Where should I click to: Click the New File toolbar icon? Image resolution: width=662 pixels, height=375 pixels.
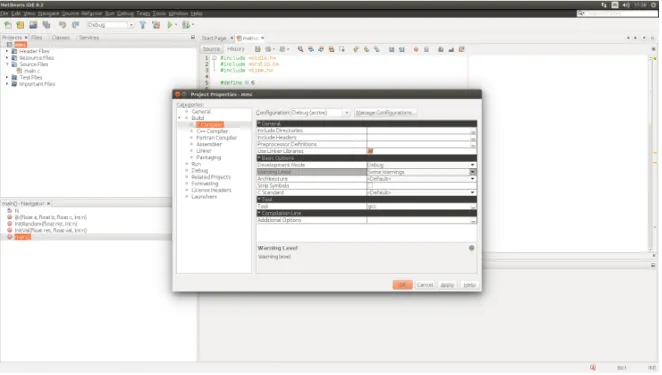[8, 25]
